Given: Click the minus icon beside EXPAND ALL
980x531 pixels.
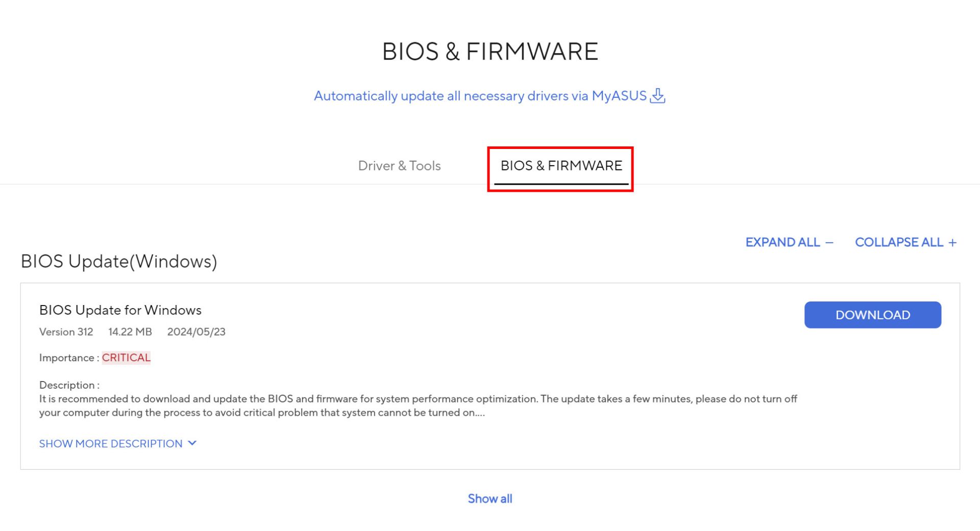Looking at the screenshot, I should coord(829,243).
